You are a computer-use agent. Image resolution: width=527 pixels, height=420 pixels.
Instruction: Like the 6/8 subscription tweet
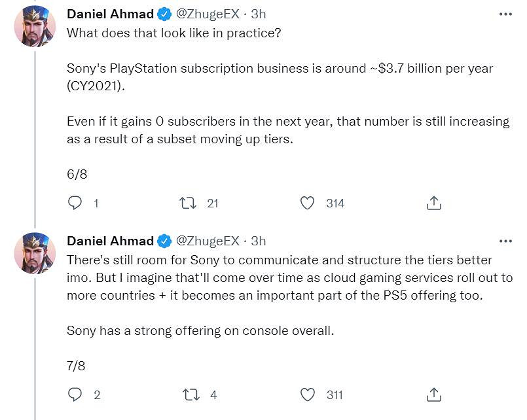tap(307, 203)
